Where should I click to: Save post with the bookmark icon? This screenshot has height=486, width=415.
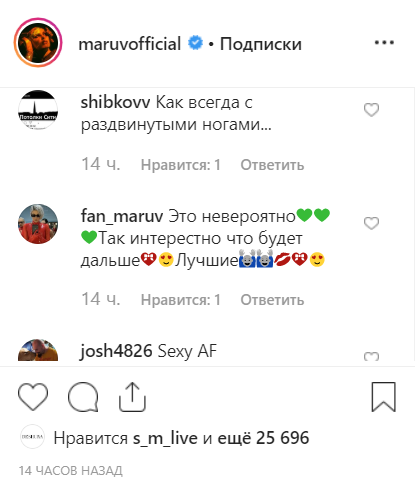click(383, 397)
